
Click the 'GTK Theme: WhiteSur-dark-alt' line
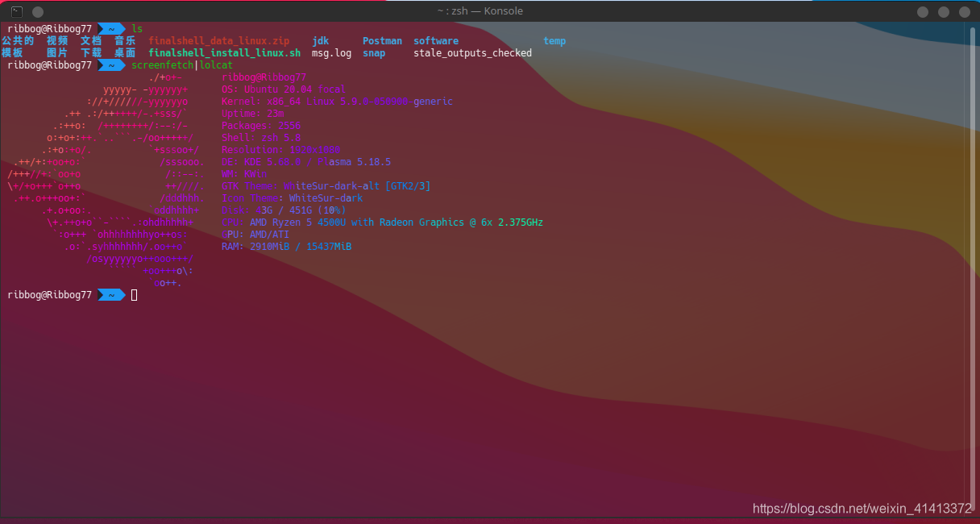click(x=326, y=186)
